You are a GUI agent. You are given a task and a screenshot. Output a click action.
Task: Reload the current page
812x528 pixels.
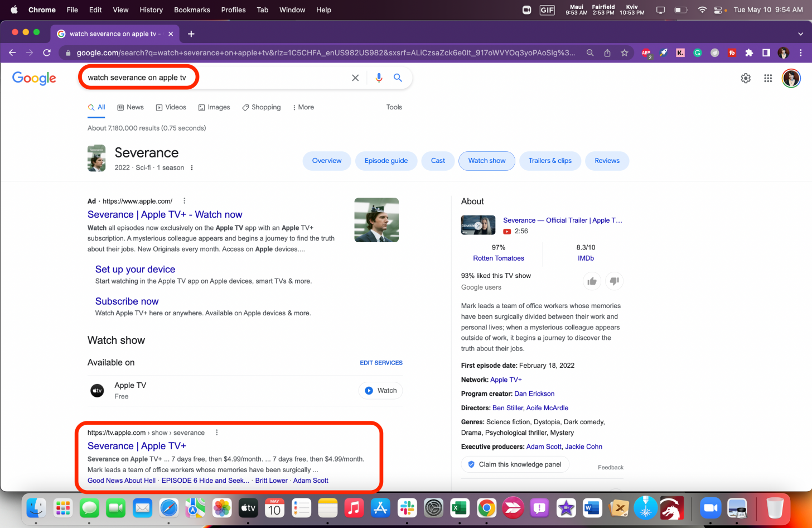tap(47, 52)
